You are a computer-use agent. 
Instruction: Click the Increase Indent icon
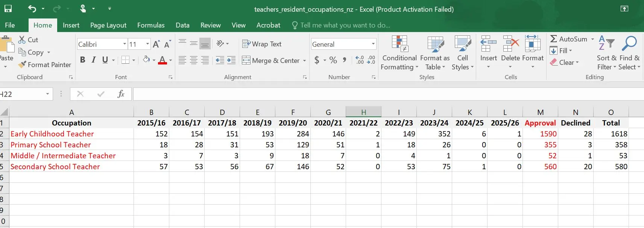click(231, 60)
